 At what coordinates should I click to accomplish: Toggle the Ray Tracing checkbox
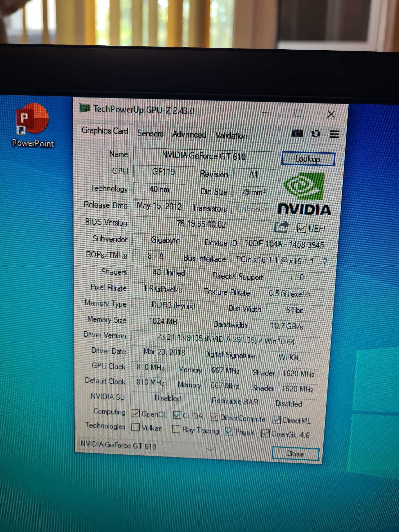click(176, 429)
